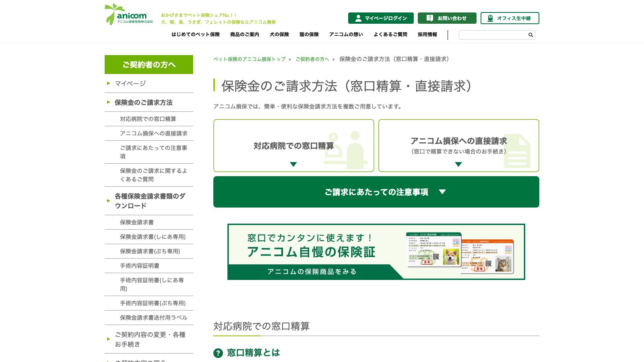Open 手術内容証明書(しにあ専用) link
The image size is (644, 362).
click(x=149, y=284)
